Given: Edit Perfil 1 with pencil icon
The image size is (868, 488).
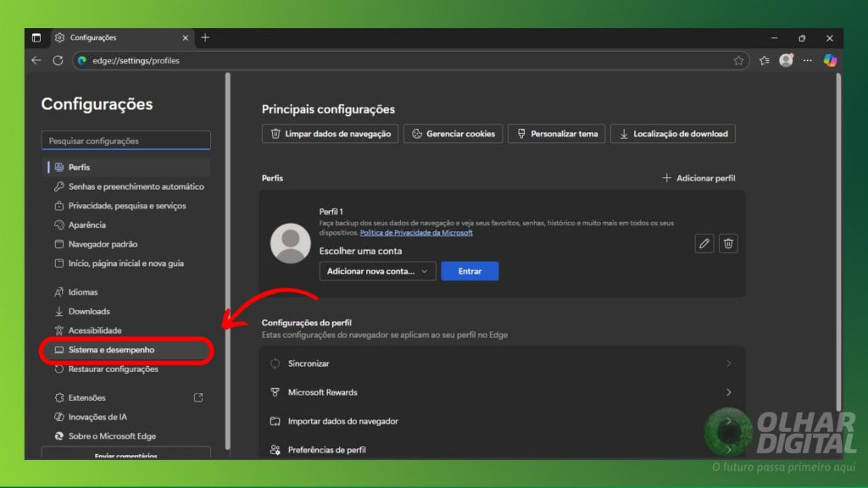Looking at the screenshot, I should tap(704, 243).
